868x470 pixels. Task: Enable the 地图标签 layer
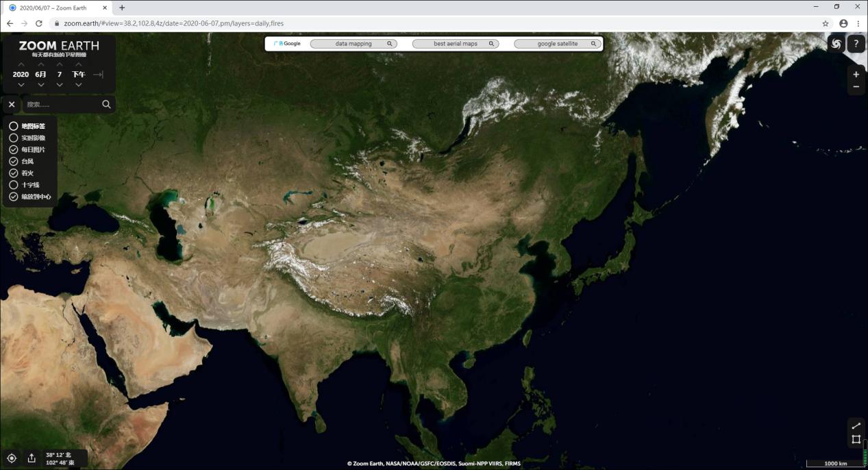[x=14, y=126]
